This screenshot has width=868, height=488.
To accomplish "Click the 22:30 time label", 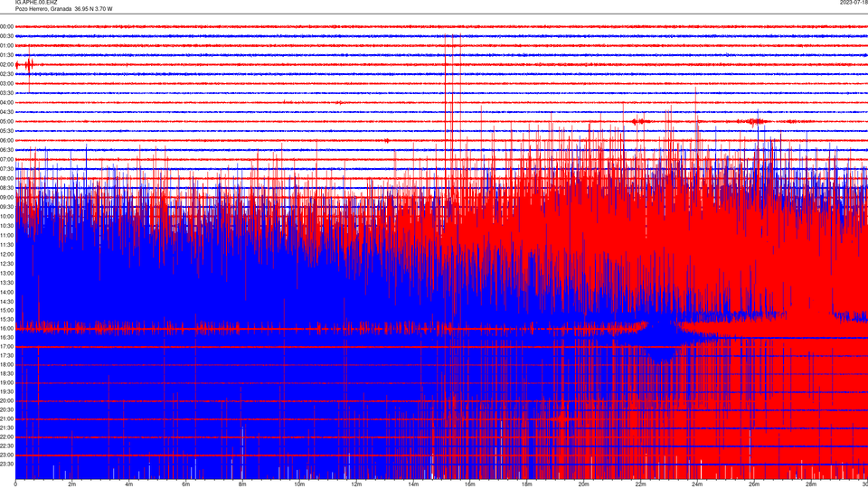I will coord(6,446).
